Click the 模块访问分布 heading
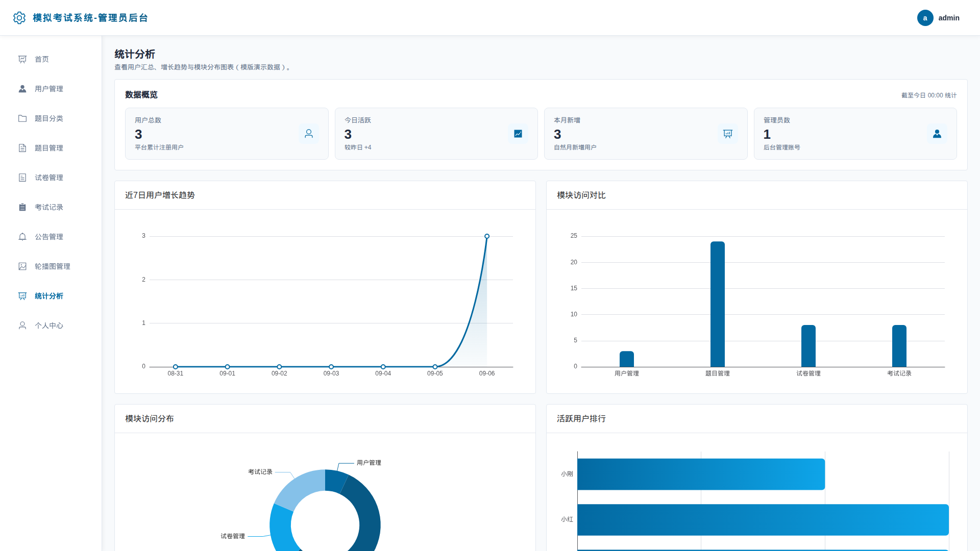Viewport: 980px width, 551px height. [150, 419]
